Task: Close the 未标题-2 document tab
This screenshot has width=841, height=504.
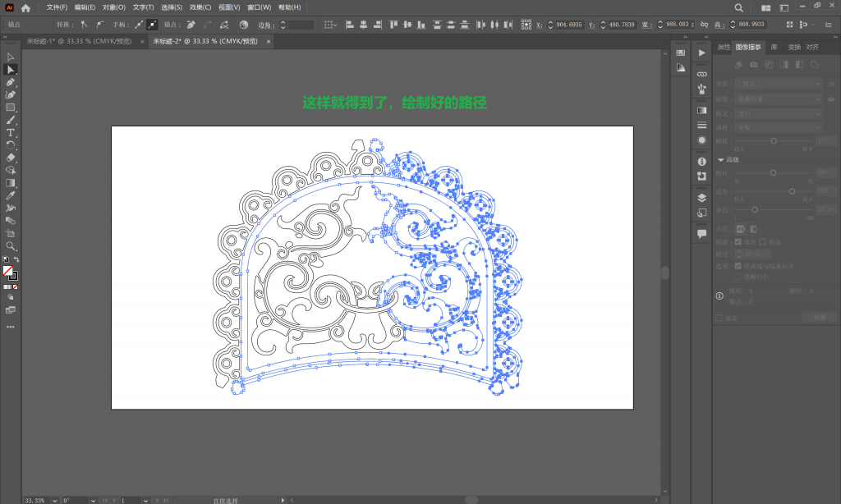Action: click(269, 41)
